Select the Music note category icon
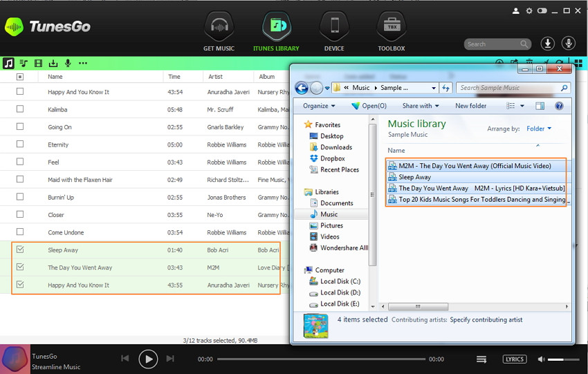Viewport: 588px width, 374px height. pyautogui.click(x=8, y=63)
